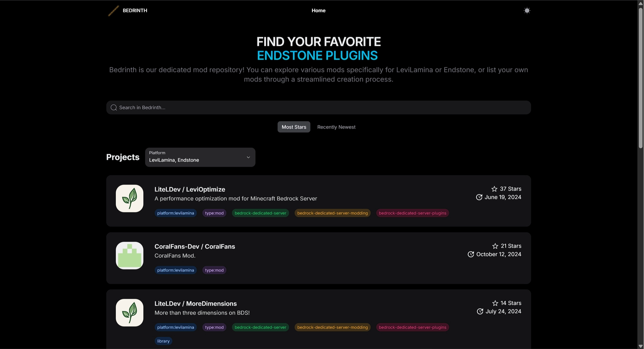Click the LeviOptimize leaf project icon
This screenshot has width=644, height=349.
[130, 198]
